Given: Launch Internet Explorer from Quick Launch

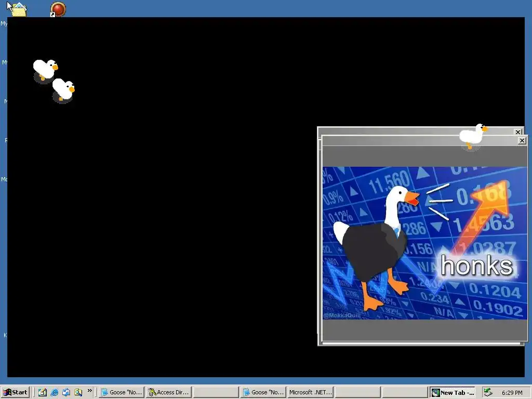Looking at the screenshot, I should pos(54,392).
